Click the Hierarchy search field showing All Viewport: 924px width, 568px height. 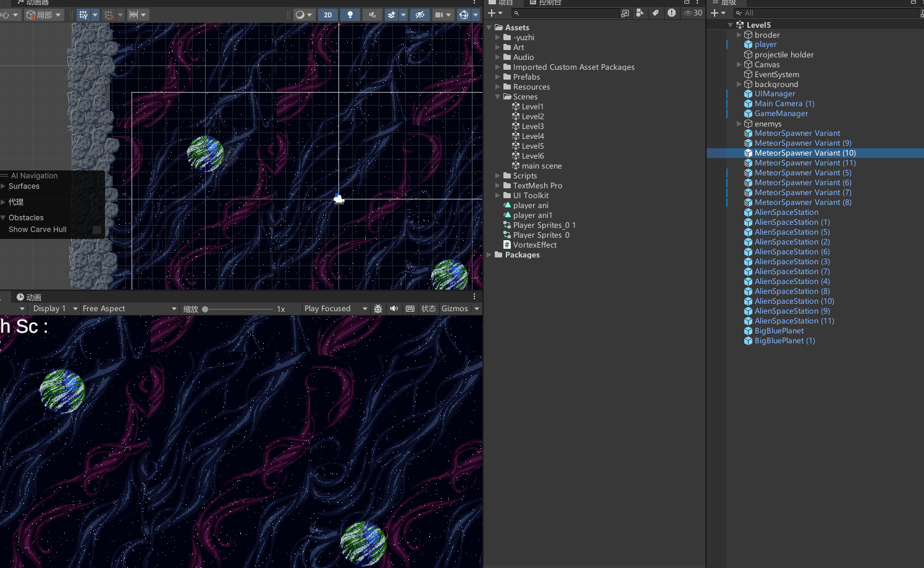click(x=828, y=13)
